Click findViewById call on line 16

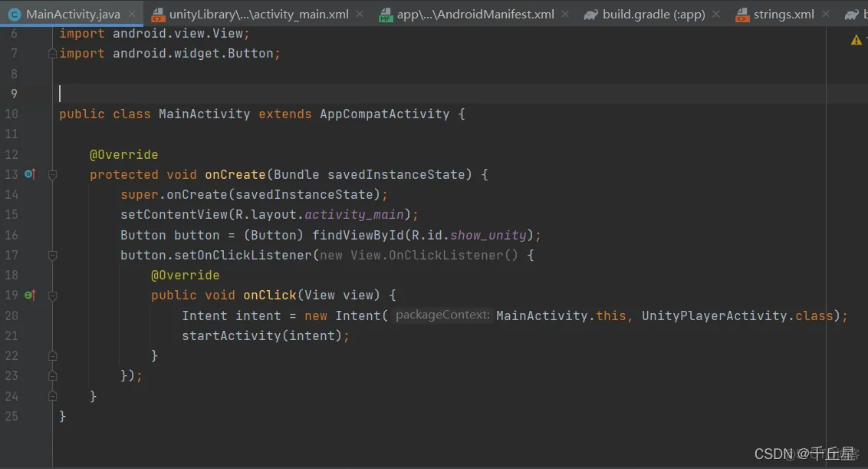[357, 235]
